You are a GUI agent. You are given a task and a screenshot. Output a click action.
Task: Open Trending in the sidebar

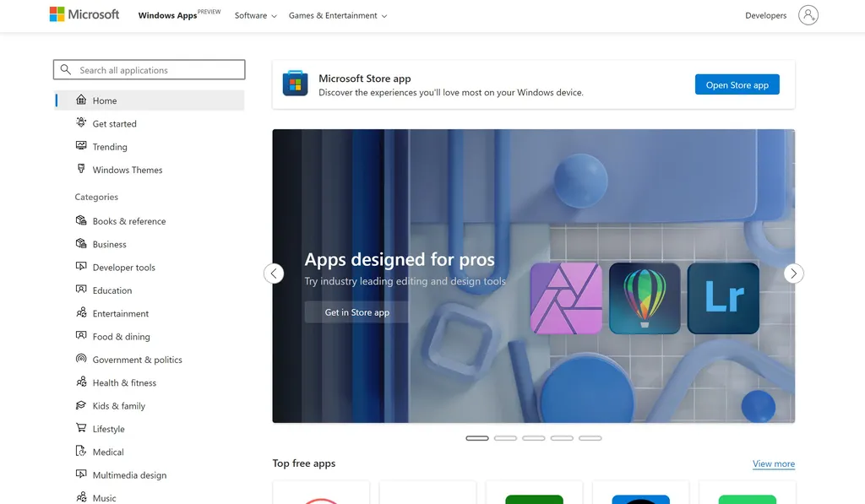point(110,147)
